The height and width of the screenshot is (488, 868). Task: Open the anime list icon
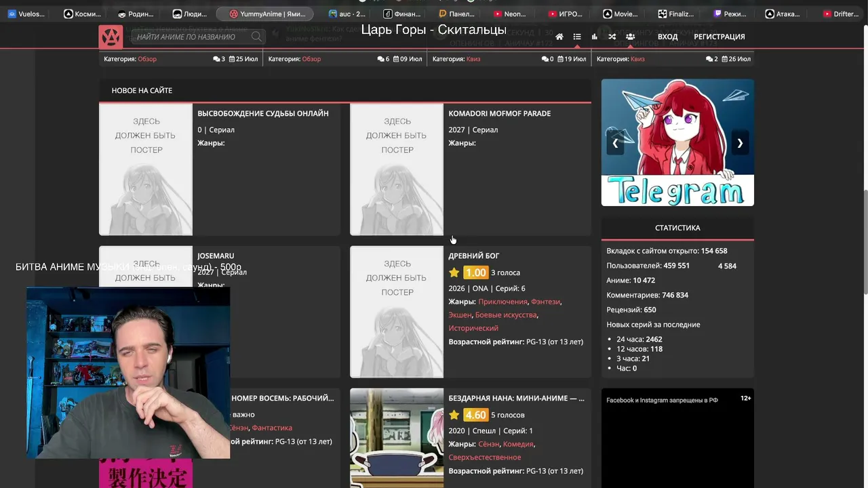tap(577, 37)
